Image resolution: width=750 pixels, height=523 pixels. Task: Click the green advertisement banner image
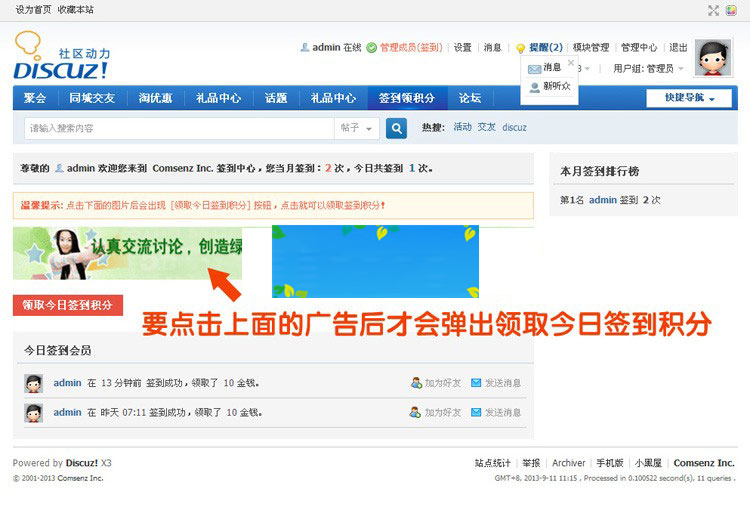tap(127, 253)
